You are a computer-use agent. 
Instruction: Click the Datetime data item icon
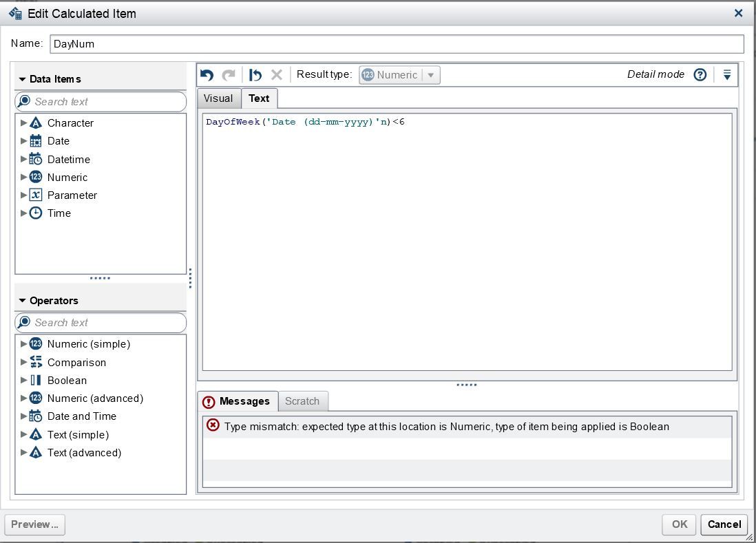(x=36, y=159)
